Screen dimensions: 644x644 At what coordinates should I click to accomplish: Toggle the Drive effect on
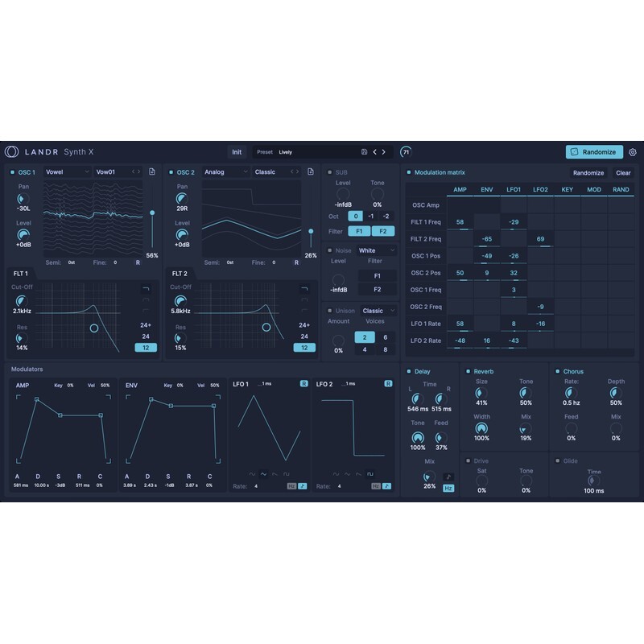[x=468, y=460]
